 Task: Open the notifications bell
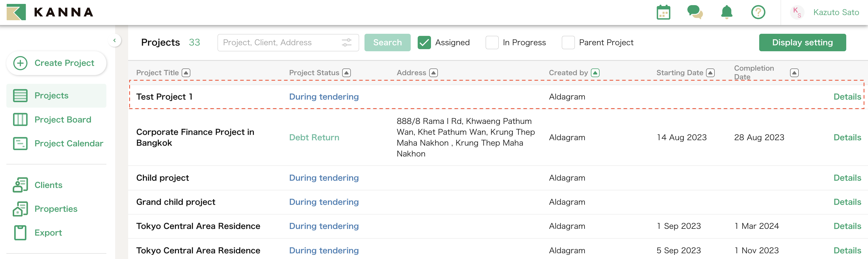tap(727, 12)
